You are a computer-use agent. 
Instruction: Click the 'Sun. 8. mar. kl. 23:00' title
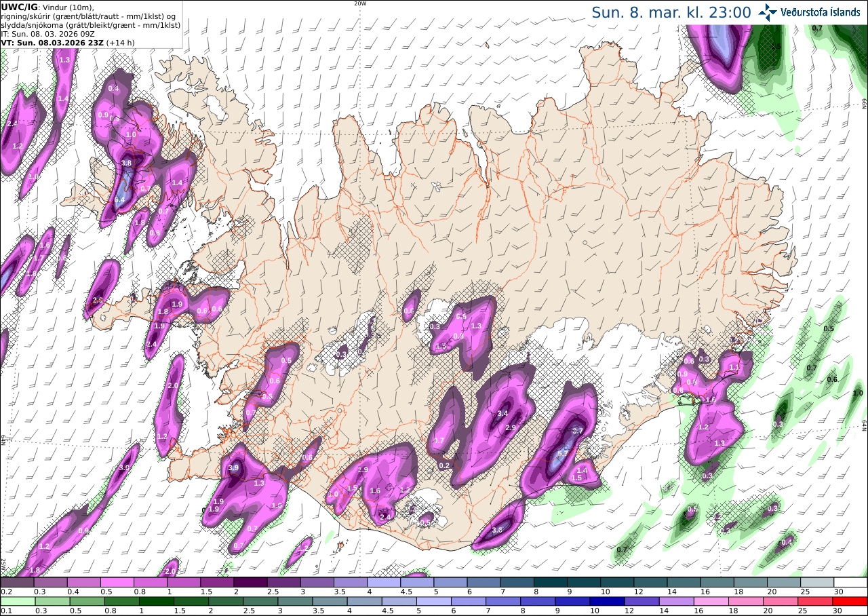tap(671, 12)
